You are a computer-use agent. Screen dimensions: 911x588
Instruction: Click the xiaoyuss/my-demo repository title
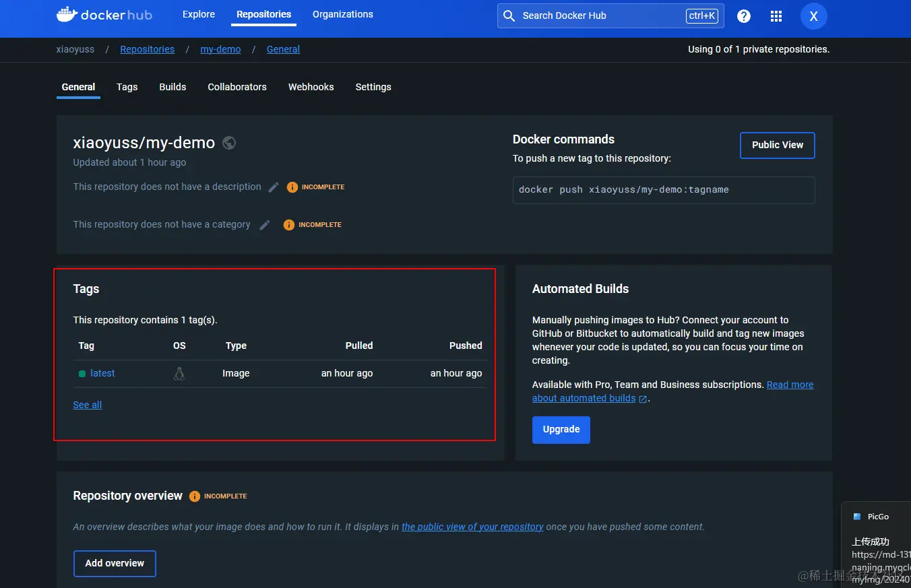tap(144, 143)
